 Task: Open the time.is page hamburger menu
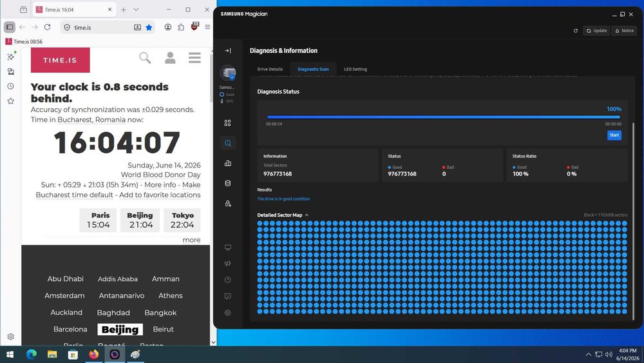pos(194,57)
